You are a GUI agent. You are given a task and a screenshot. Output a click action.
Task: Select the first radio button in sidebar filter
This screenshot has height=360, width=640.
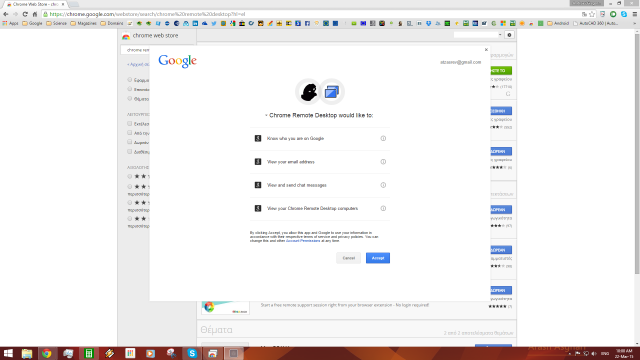(x=130, y=80)
